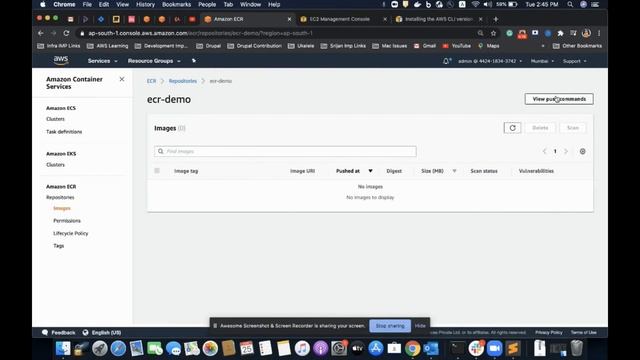Open Terminal from the dock
Image resolution: width=640 pixels, height=360 pixels.
(x=458, y=348)
